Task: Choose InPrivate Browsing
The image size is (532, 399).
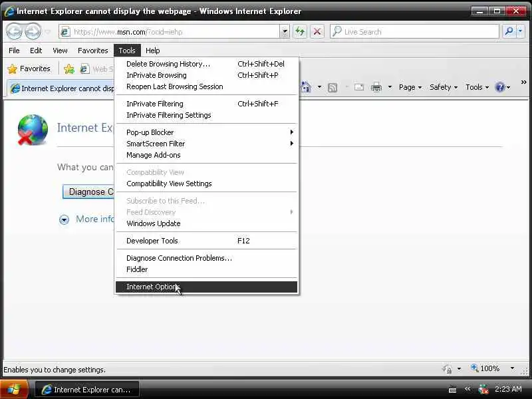Action: 206,75
